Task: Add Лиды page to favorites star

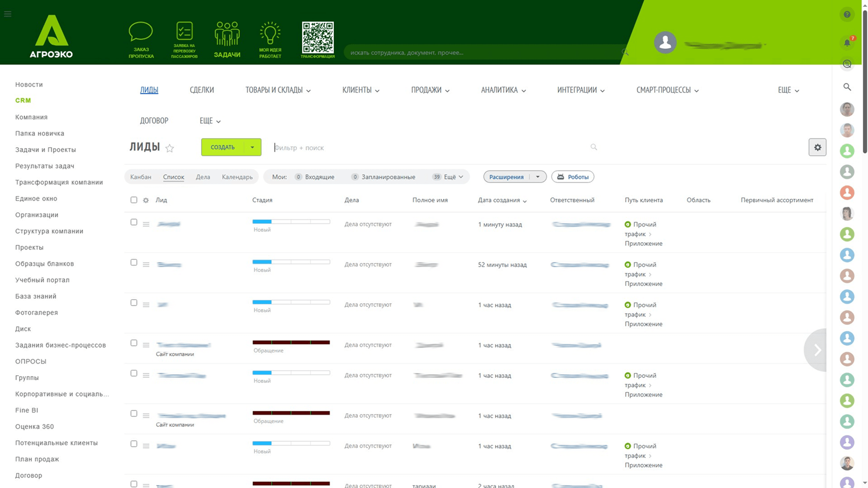Action: tap(169, 148)
